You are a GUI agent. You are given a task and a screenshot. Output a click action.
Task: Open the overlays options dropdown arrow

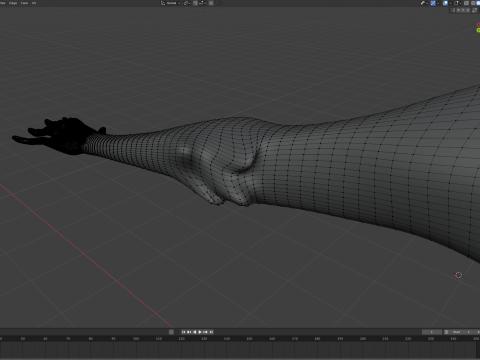tap(450, 3)
